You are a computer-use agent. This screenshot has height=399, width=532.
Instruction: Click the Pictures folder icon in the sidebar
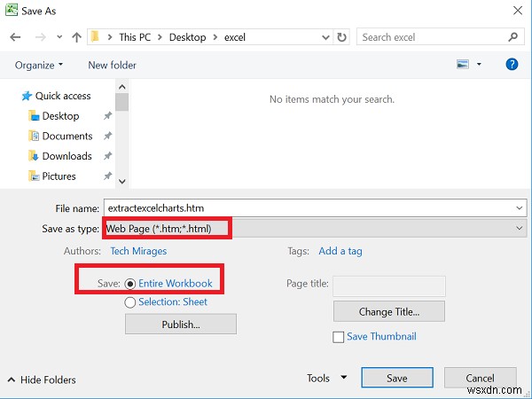click(x=33, y=176)
